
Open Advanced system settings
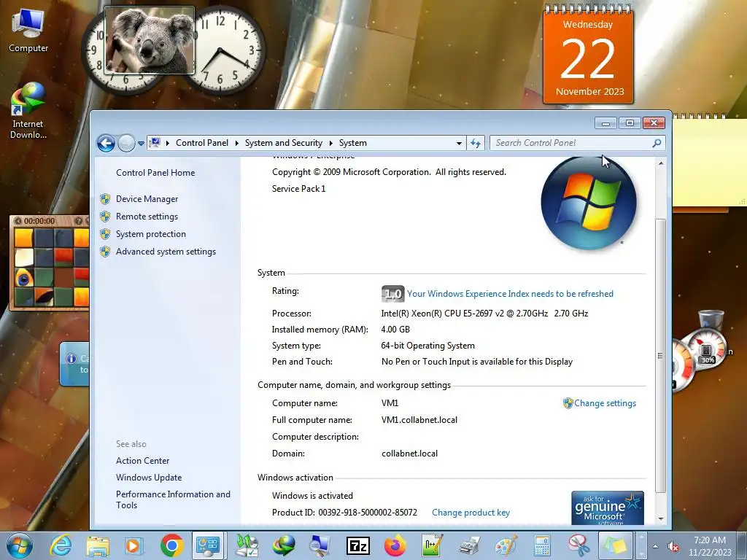pyautogui.click(x=166, y=252)
